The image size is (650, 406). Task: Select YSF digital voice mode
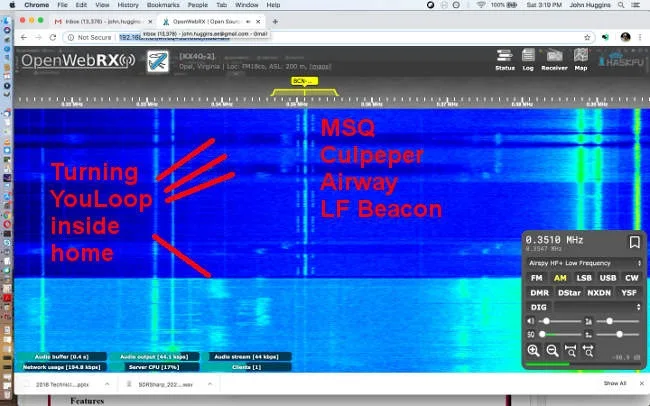[x=628, y=293]
